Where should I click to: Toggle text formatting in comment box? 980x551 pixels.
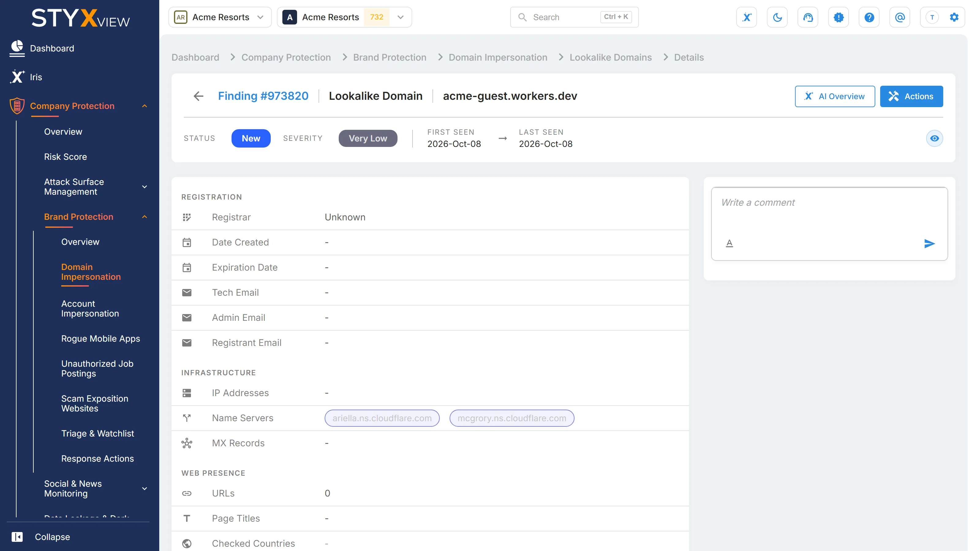coord(729,243)
